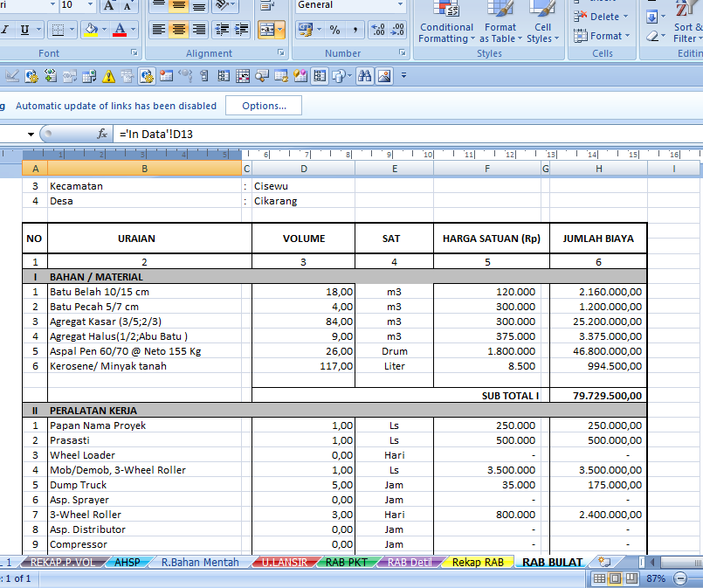Increase font size with the large A

108,5
